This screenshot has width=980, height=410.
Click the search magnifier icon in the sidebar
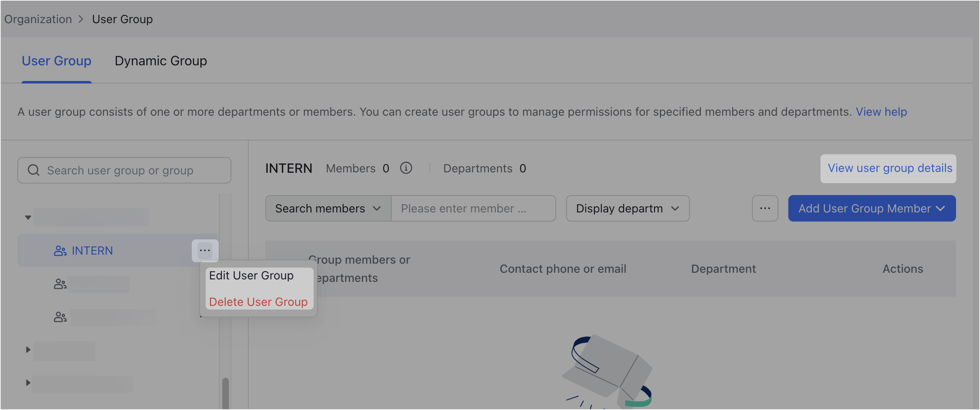[x=33, y=170]
